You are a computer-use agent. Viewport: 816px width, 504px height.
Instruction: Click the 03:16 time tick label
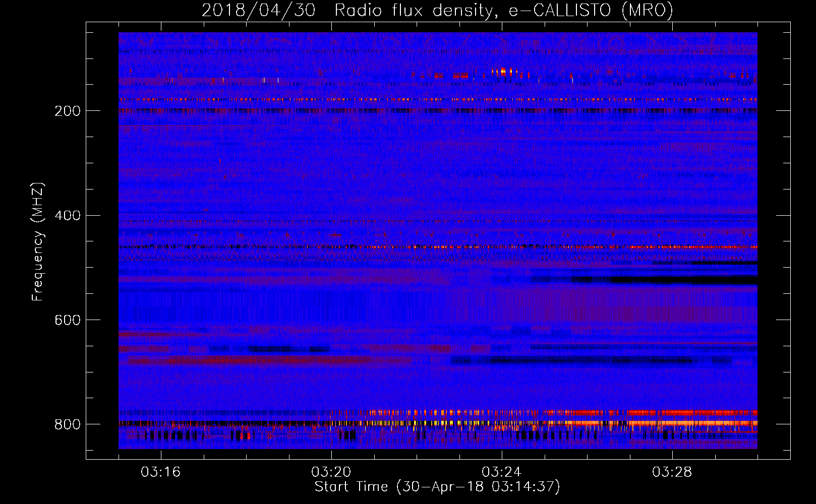(x=160, y=472)
